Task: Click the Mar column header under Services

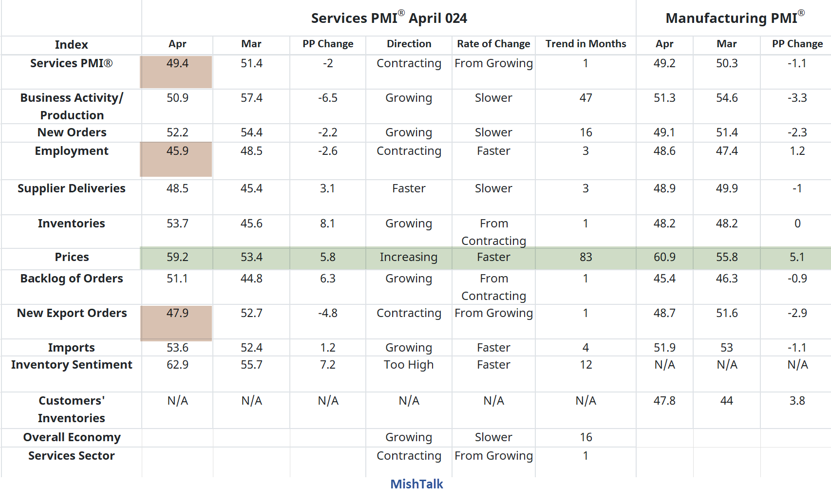Action: click(x=251, y=44)
